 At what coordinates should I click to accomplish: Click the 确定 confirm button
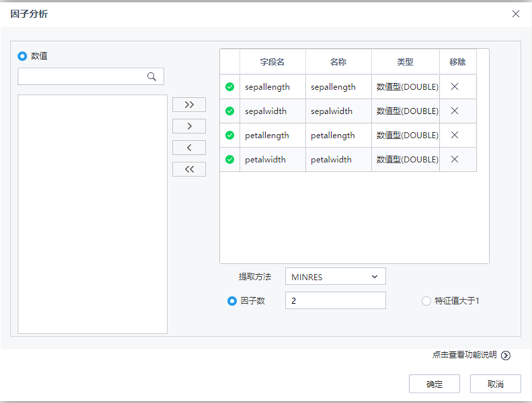tap(434, 384)
